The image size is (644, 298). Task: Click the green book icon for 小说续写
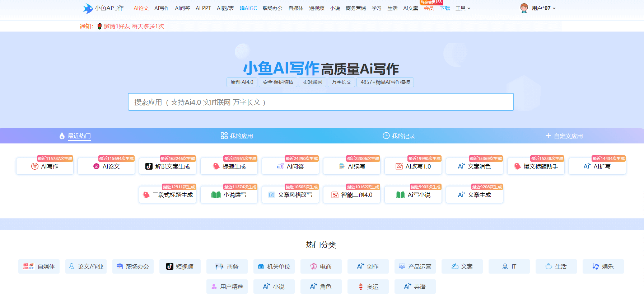(216, 195)
